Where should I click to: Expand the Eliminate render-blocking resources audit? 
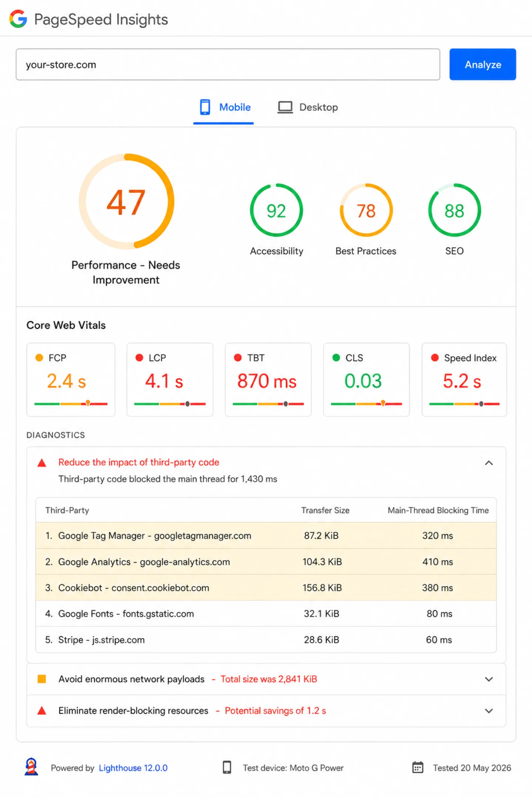click(x=489, y=711)
